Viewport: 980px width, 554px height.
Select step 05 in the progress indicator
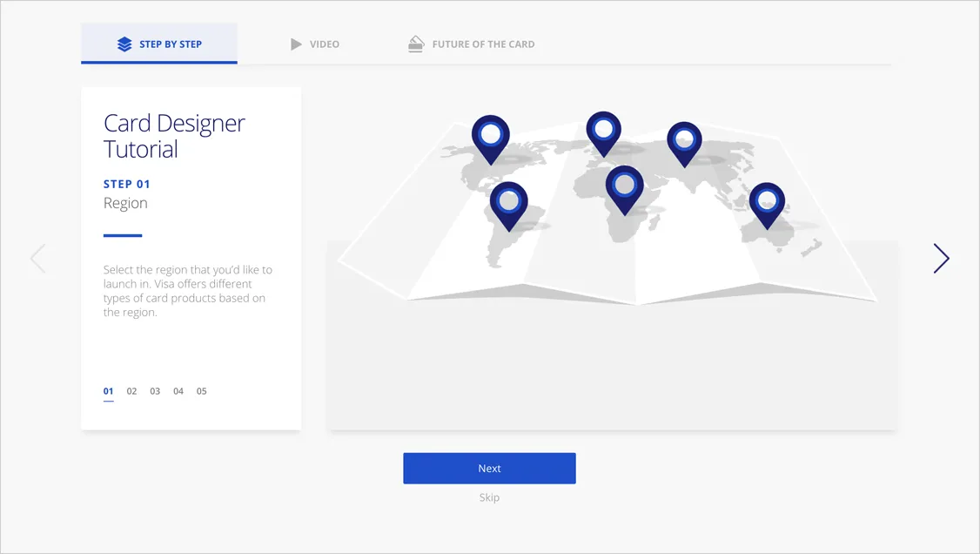(x=201, y=391)
